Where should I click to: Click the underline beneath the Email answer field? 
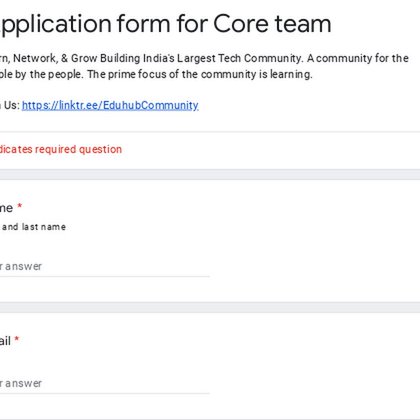click(x=105, y=393)
